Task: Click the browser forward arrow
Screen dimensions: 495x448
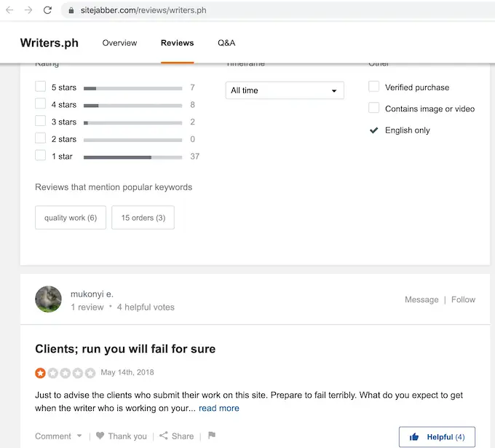Action: (x=28, y=10)
